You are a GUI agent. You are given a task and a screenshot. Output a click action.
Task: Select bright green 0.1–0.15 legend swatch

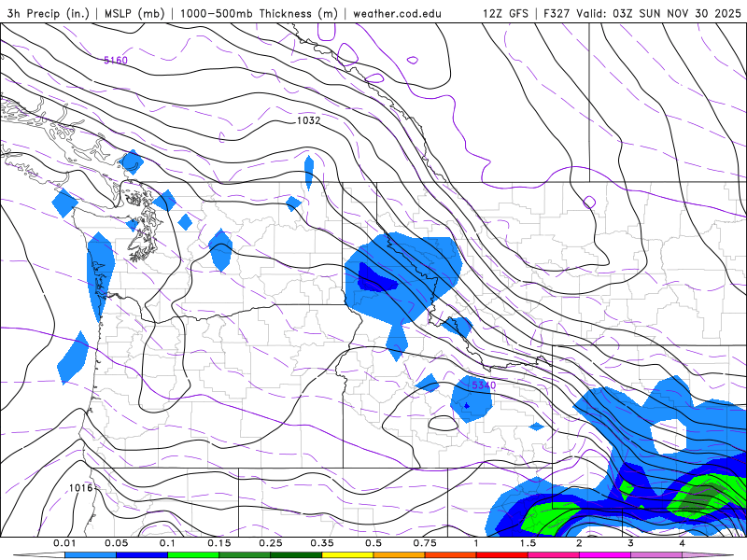pyautogui.click(x=193, y=555)
